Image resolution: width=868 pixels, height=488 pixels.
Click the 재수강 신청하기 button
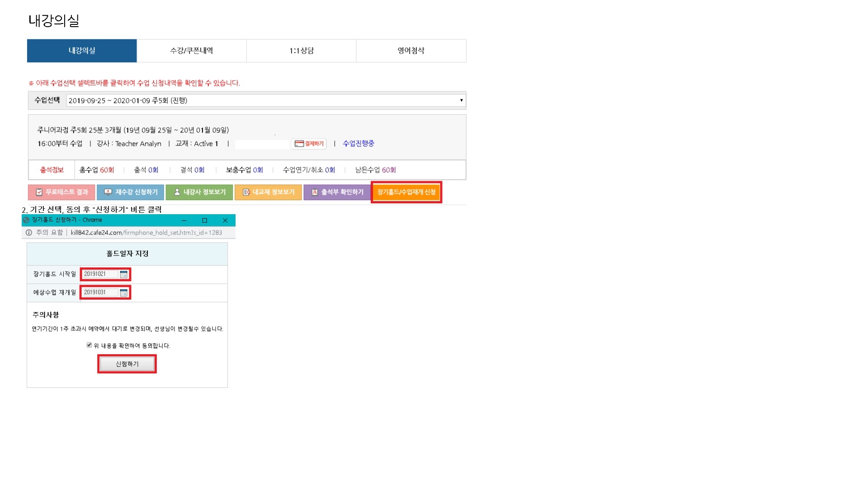(x=131, y=192)
